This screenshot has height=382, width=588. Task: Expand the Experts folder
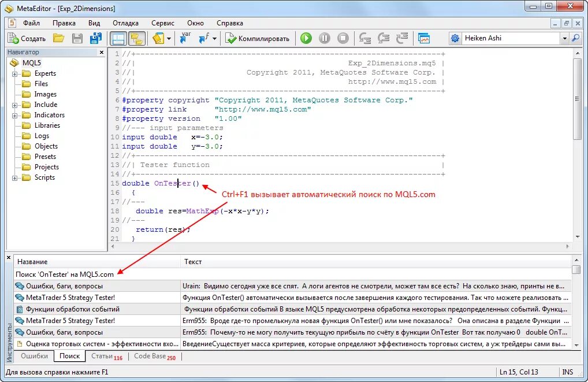(14, 73)
